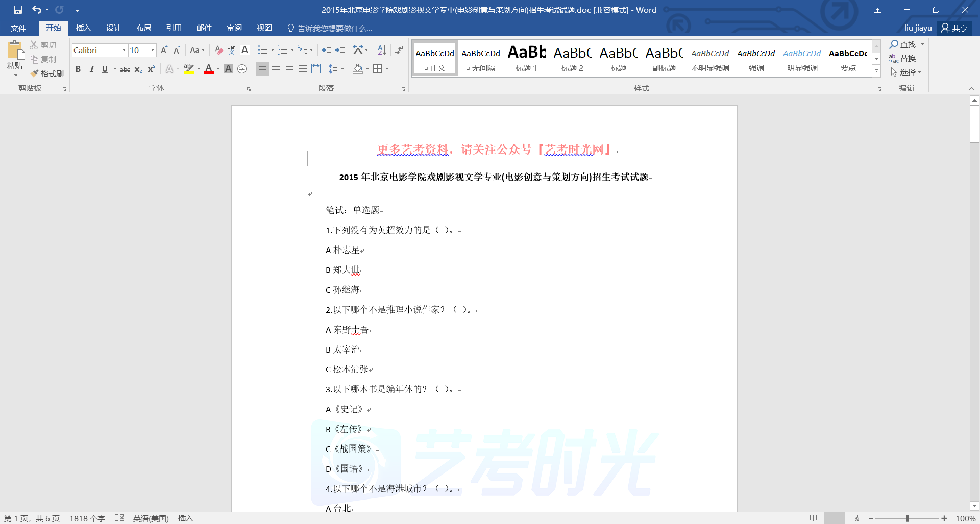Toggle Bold formatting
Screen dimensions: 980x524
[78, 69]
